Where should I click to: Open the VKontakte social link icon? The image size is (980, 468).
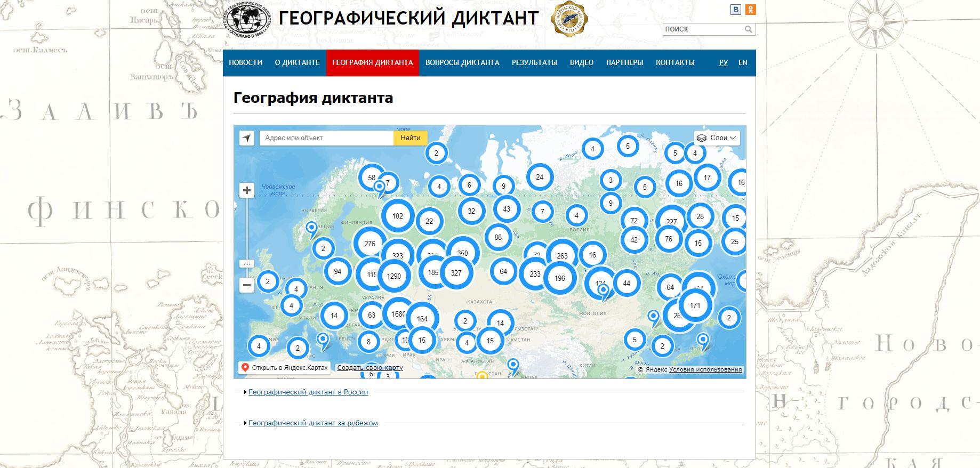click(x=736, y=10)
